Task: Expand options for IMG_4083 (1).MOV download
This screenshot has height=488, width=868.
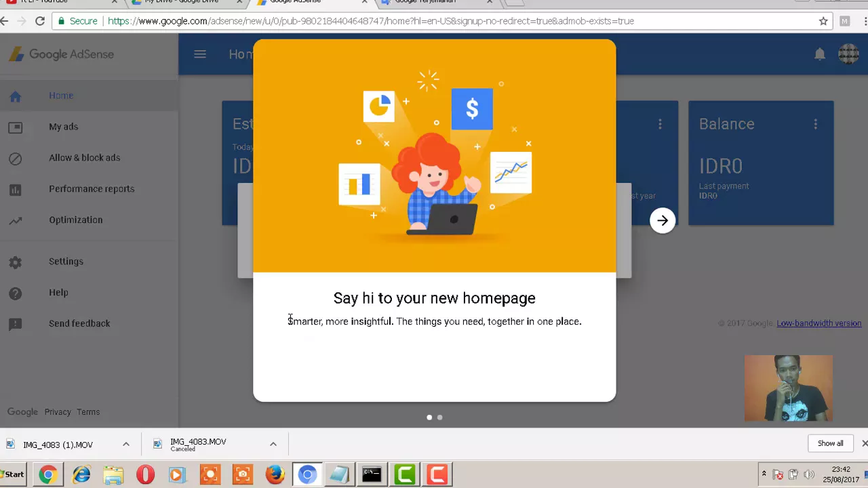Action: point(125,445)
